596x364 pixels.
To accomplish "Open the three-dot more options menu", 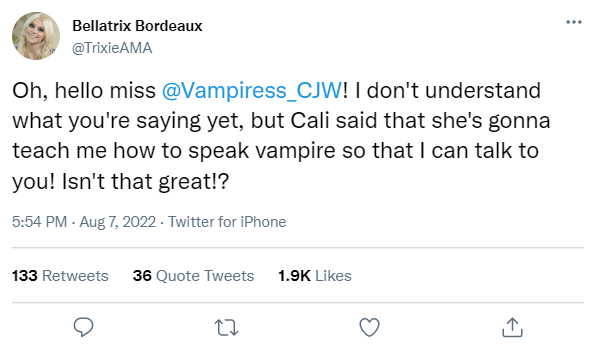I will pos(574,22).
